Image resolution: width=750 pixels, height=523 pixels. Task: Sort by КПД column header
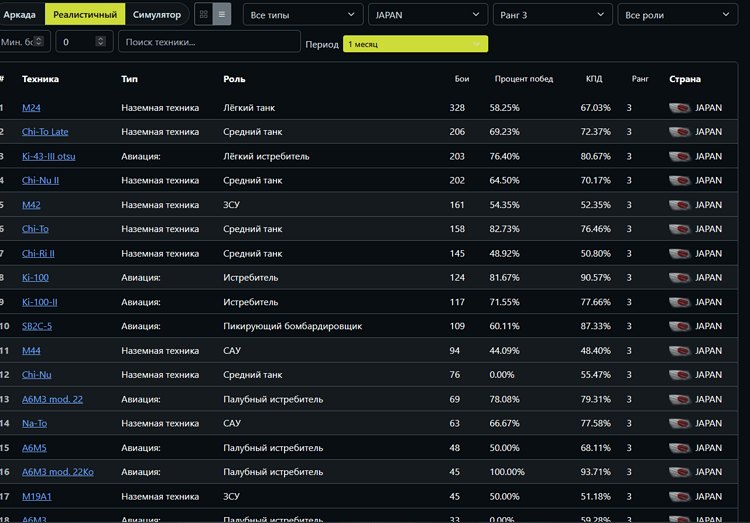(x=594, y=79)
